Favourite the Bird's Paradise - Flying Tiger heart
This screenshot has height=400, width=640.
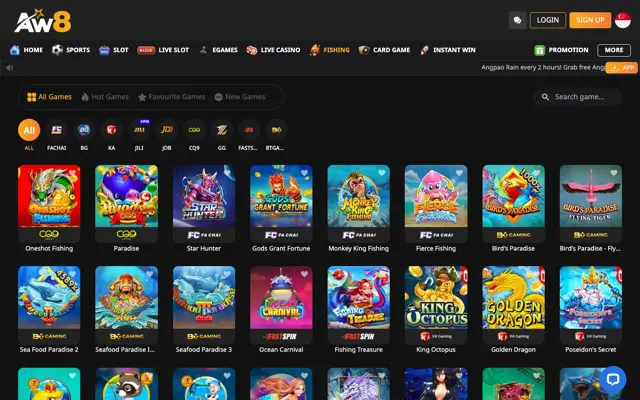point(614,173)
